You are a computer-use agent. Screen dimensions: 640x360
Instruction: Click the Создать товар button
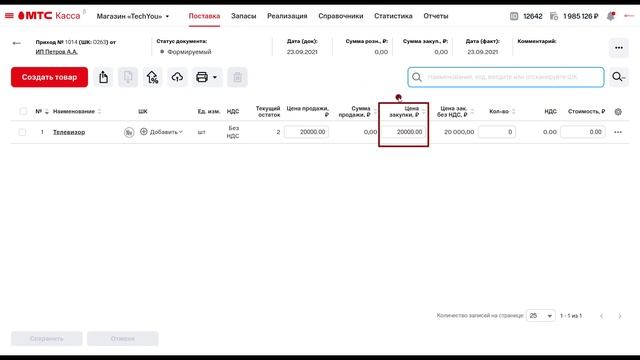49,77
